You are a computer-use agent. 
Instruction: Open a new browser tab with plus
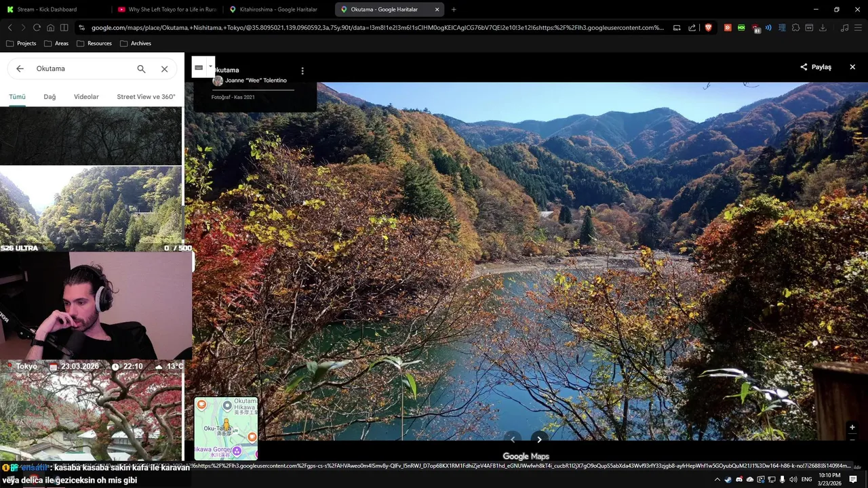[454, 9]
